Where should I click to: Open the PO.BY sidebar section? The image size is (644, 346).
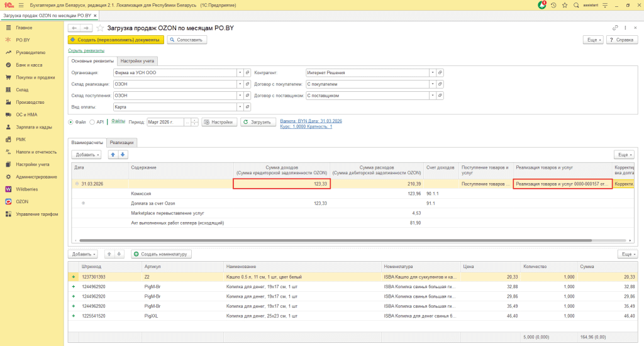[x=23, y=40]
